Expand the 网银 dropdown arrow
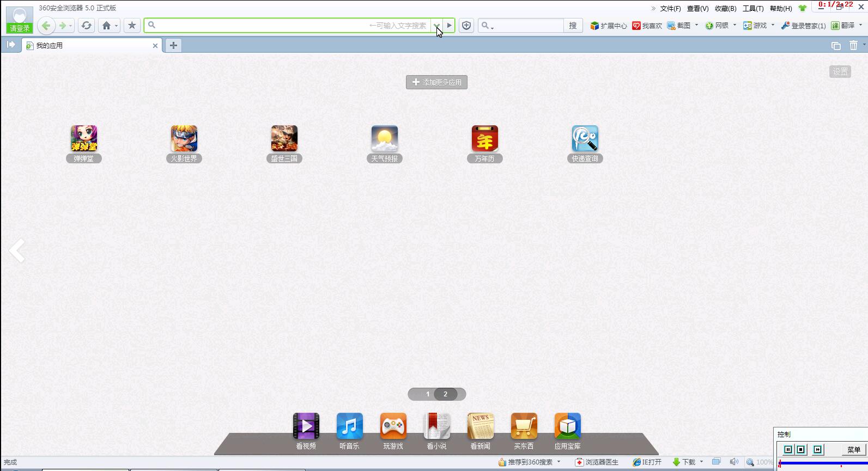Viewport: 868px width, 471px height. point(735,25)
